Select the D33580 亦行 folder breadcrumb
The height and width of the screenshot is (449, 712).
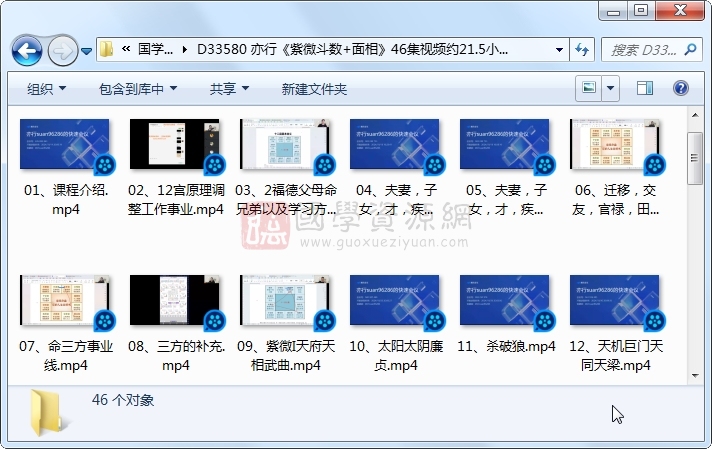pos(352,49)
